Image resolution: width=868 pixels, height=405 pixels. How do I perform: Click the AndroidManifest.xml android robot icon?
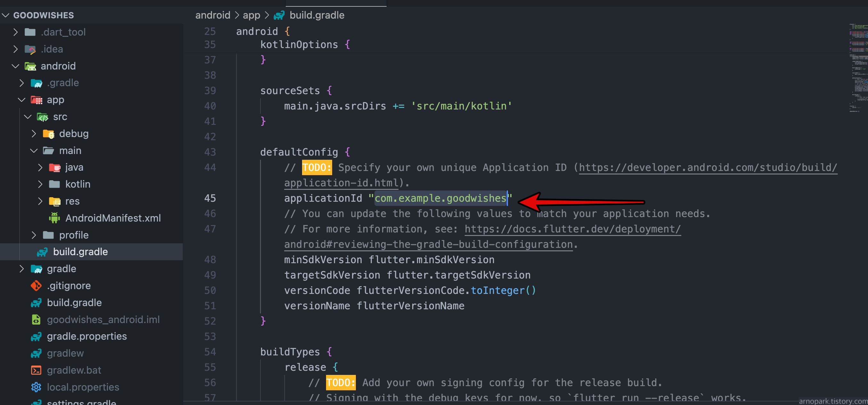click(x=54, y=218)
